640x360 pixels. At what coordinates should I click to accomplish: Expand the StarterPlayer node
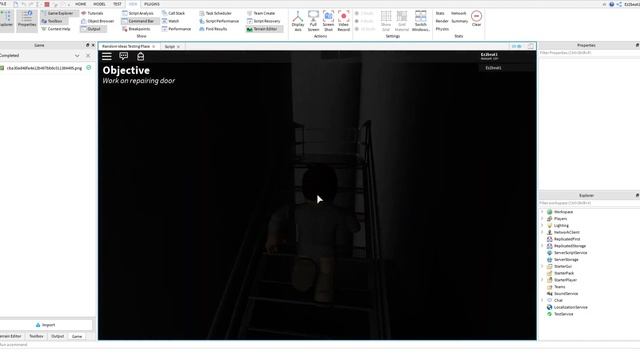(542, 280)
